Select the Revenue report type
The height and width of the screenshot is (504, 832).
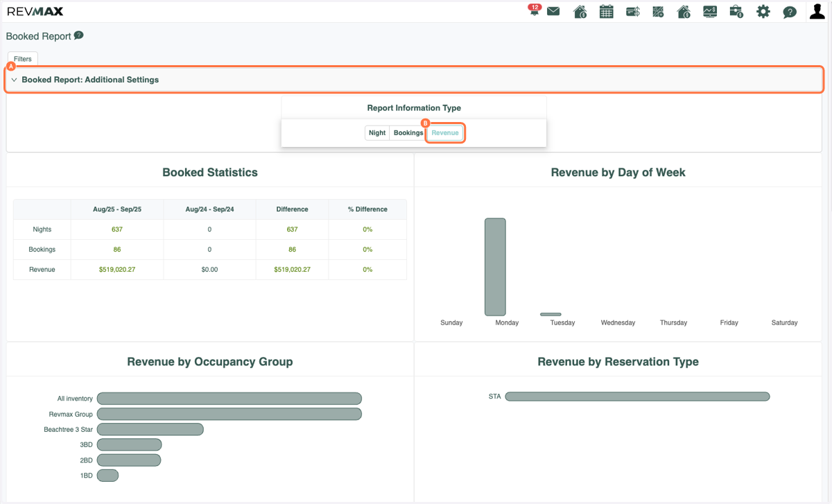point(445,132)
